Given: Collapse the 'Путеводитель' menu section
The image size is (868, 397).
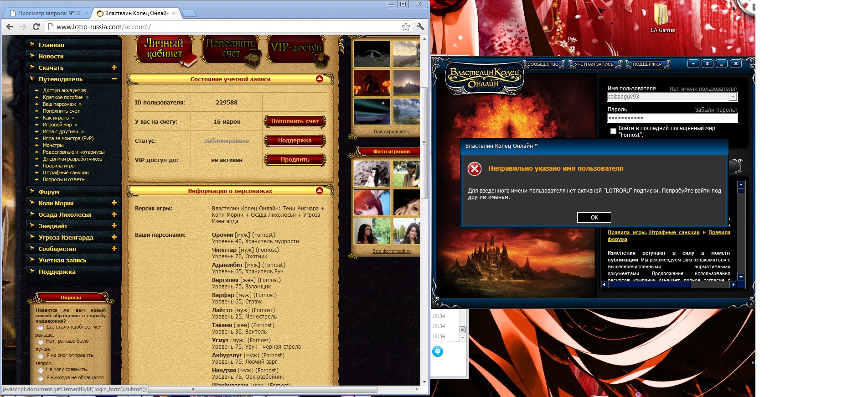Looking at the screenshot, I should pos(114,79).
